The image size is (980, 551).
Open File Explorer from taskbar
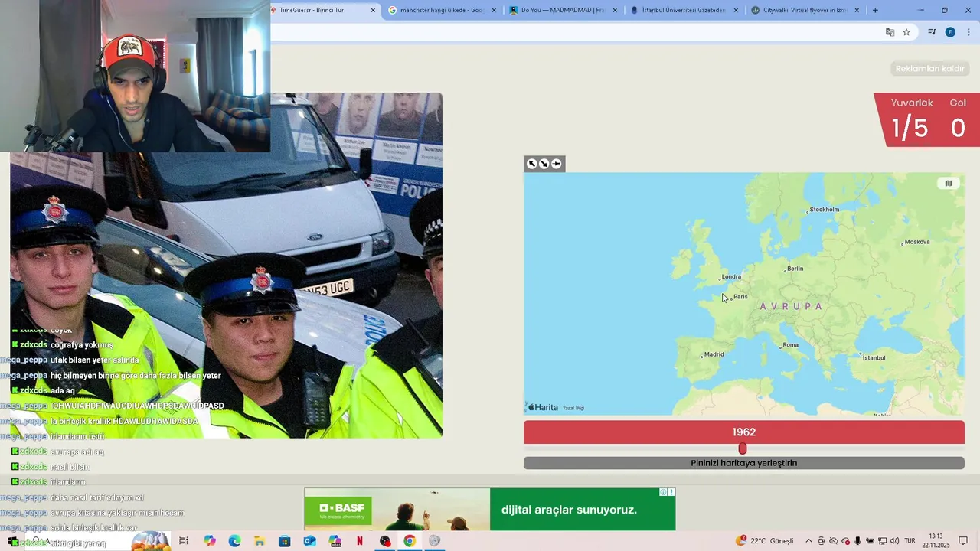point(260,541)
